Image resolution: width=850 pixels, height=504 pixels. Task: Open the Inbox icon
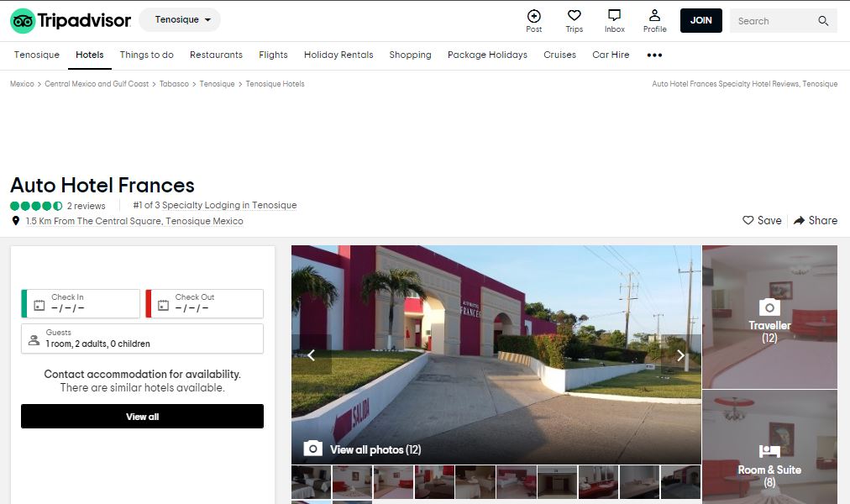tap(614, 15)
